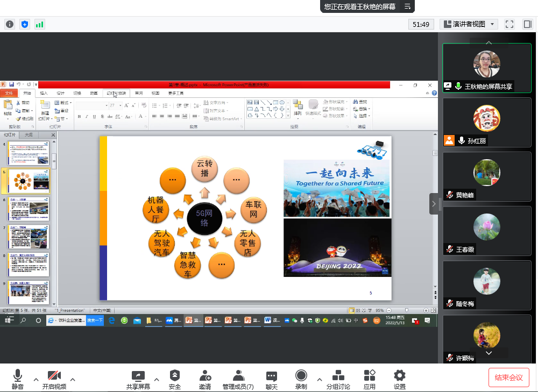The height and width of the screenshot is (392, 538).
Task: Click the End Meeting button
Action: point(508,377)
